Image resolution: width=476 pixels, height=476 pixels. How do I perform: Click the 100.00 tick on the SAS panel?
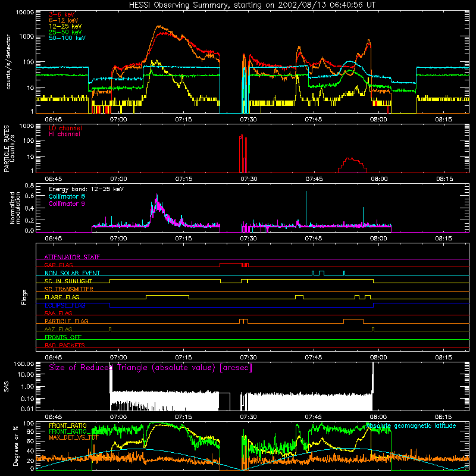[x=24, y=364]
